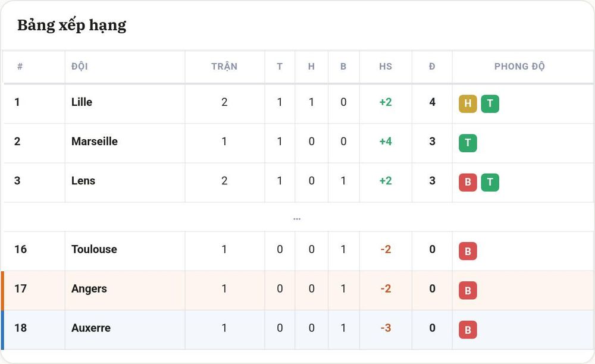Click Lille's green T win badge
This screenshot has height=364, width=595.
[490, 103]
